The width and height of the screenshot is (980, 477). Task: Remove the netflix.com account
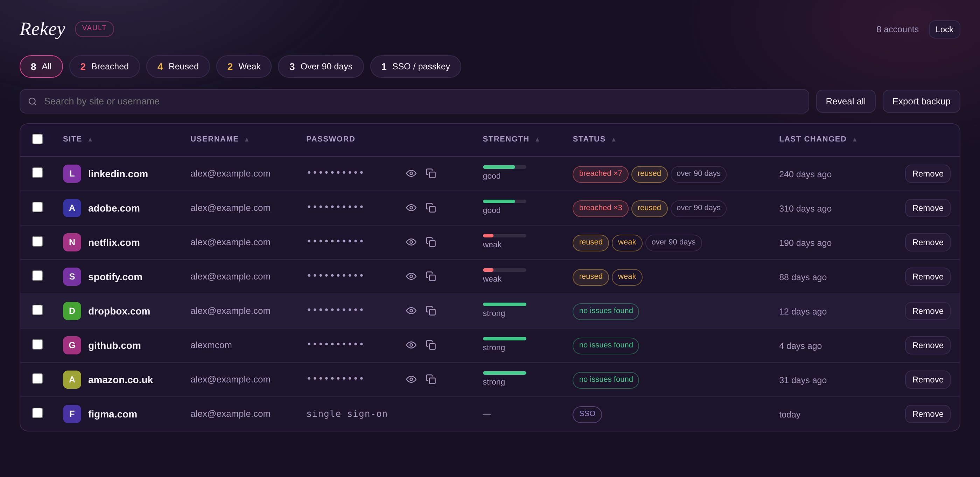(927, 242)
